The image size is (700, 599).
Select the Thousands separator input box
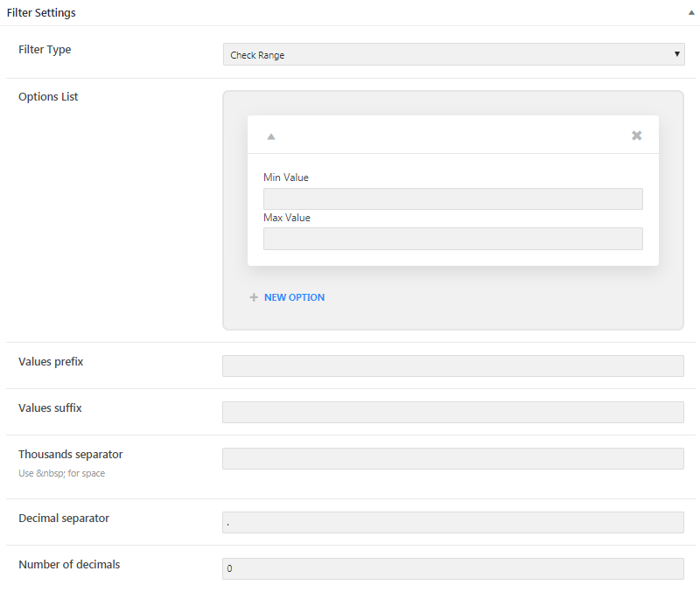452,458
